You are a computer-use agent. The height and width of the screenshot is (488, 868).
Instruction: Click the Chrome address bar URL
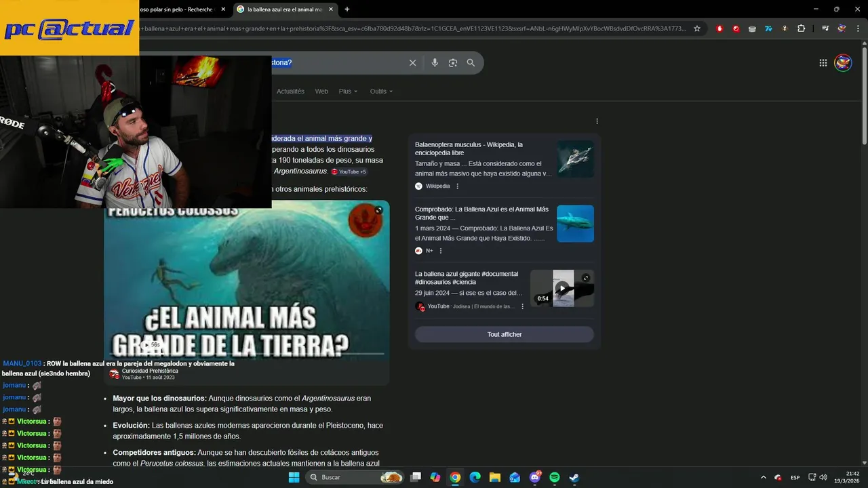pyautogui.click(x=414, y=28)
